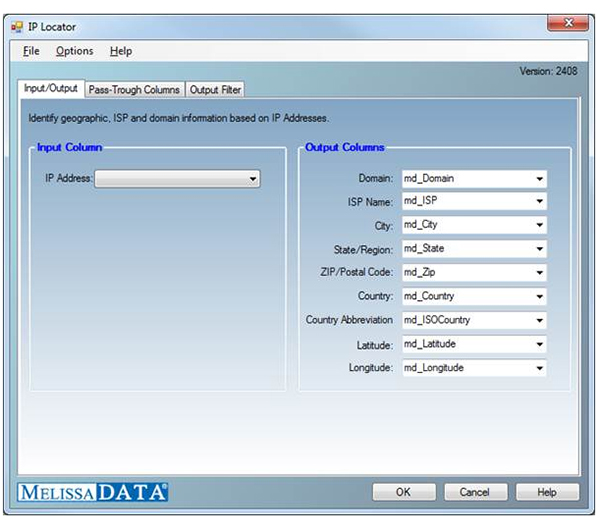Image resolution: width=600 pixels, height=531 pixels.
Task: Click the City: label
Action: click(x=384, y=226)
